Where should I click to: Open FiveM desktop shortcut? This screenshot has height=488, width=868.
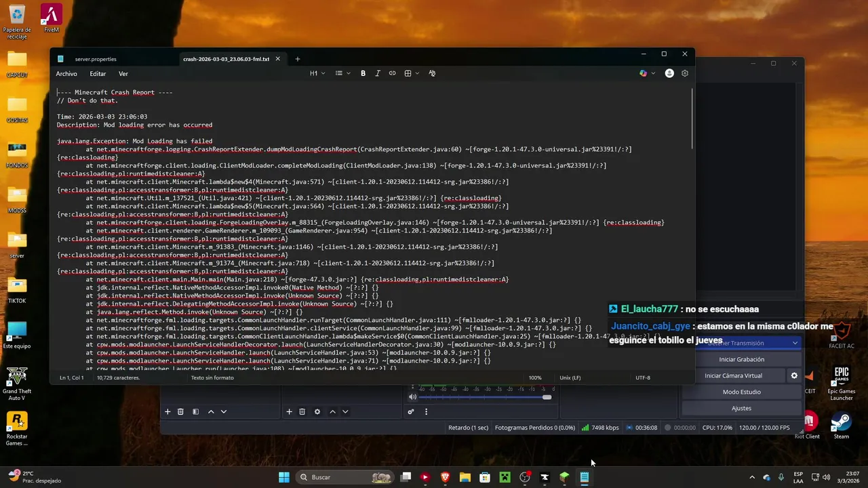[x=52, y=18]
